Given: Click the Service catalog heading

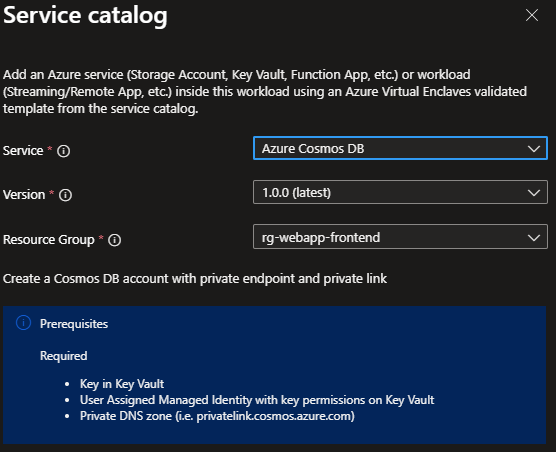Looking at the screenshot, I should pyautogui.click(x=85, y=16).
